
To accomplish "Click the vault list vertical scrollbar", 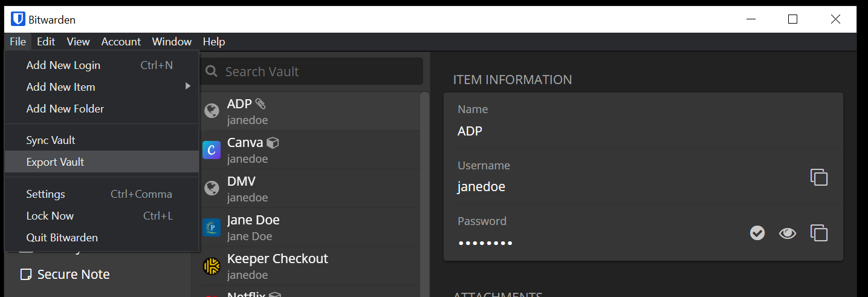I will pos(424,181).
